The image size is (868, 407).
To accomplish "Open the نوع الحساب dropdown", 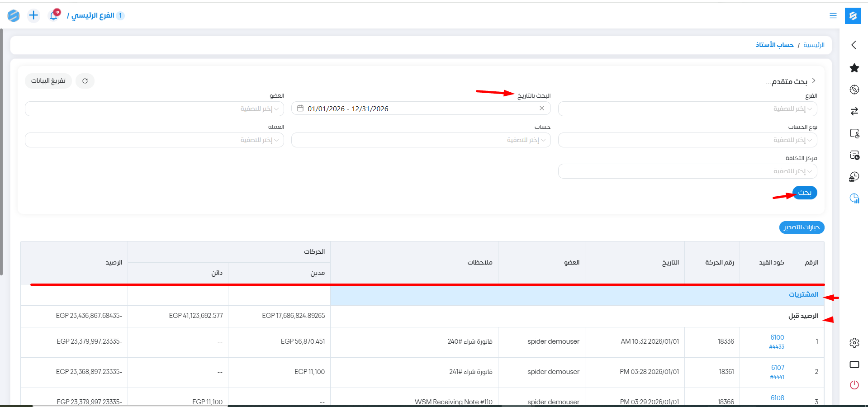I will point(687,140).
